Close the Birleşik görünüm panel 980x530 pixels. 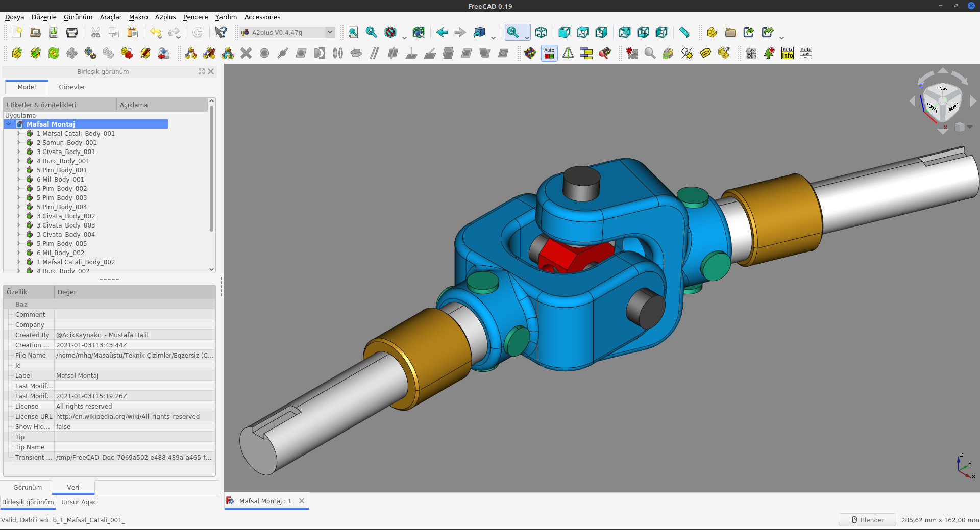pyautogui.click(x=211, y=71)
